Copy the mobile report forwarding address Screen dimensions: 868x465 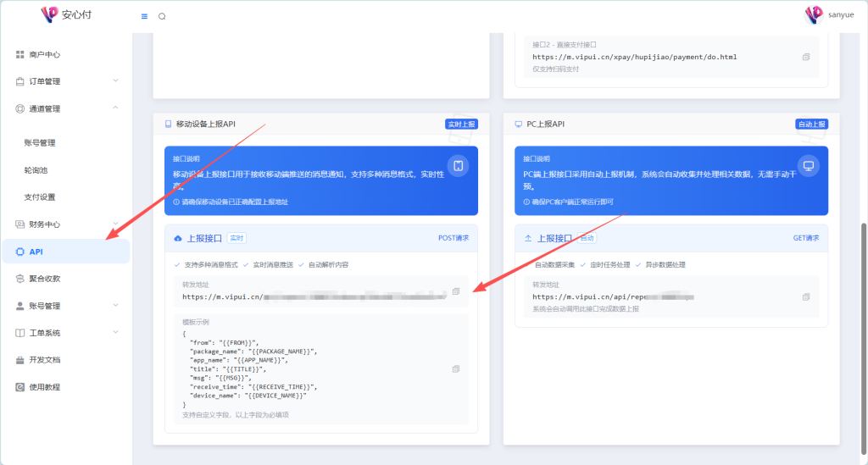click(456, 291)
